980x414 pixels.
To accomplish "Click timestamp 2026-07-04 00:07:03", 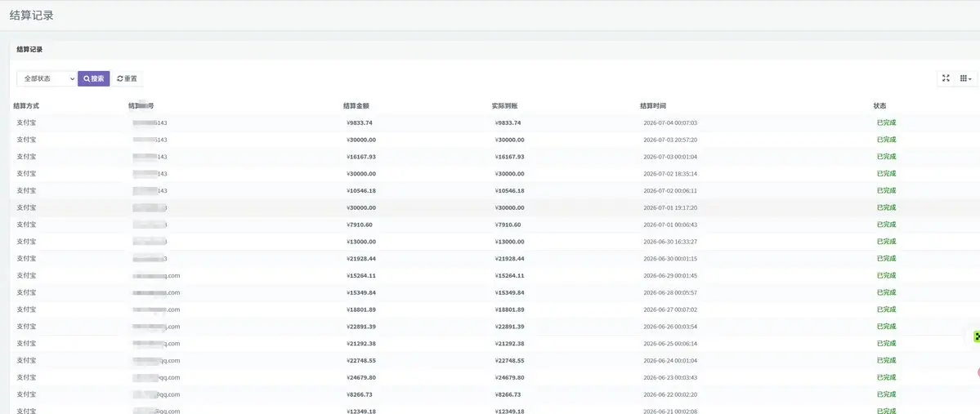I will click(670, 123).
